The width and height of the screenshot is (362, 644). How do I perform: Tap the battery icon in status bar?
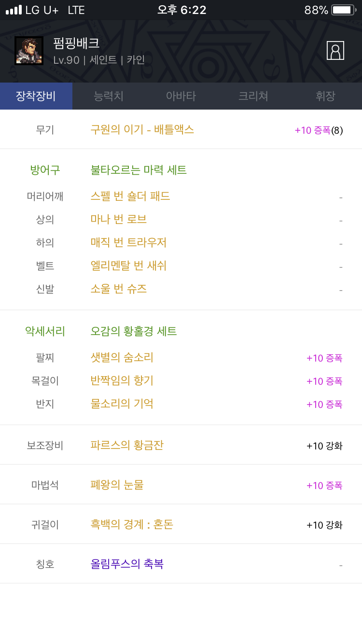pos(343,10)
